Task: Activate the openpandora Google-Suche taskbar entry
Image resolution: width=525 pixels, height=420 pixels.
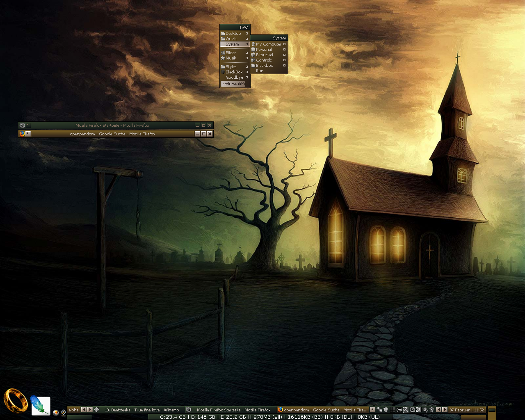Action: (x=322, y=410)
